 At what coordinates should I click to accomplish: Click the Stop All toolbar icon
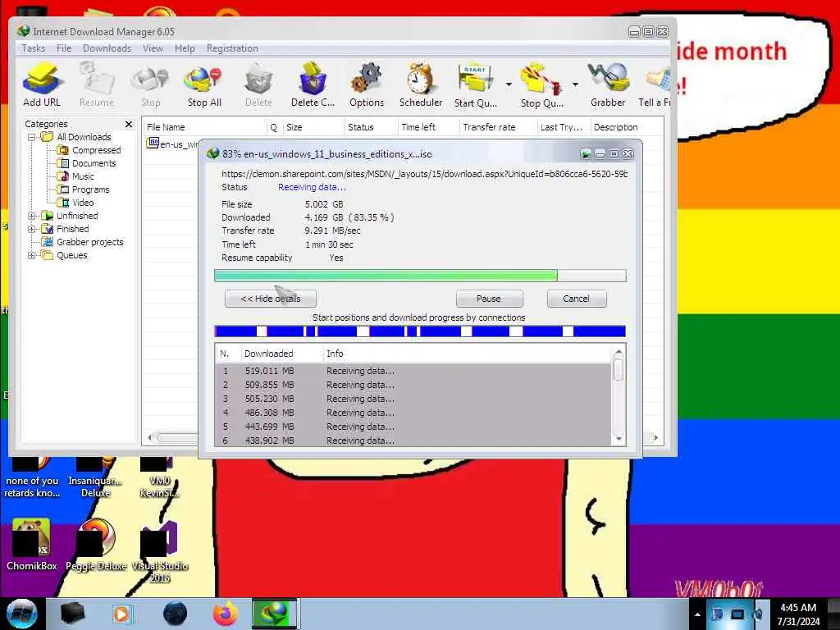(x=204, y=84)
